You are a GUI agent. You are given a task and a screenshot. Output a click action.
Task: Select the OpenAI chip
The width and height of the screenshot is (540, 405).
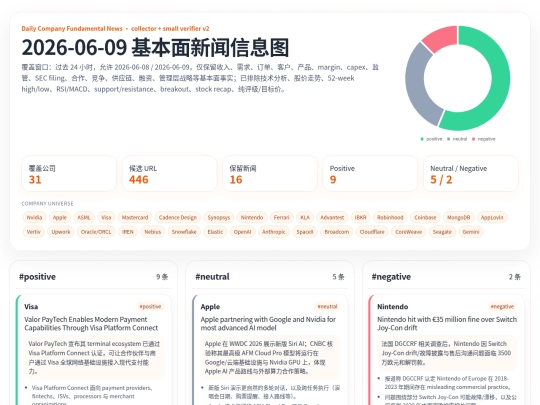point(242,232)
